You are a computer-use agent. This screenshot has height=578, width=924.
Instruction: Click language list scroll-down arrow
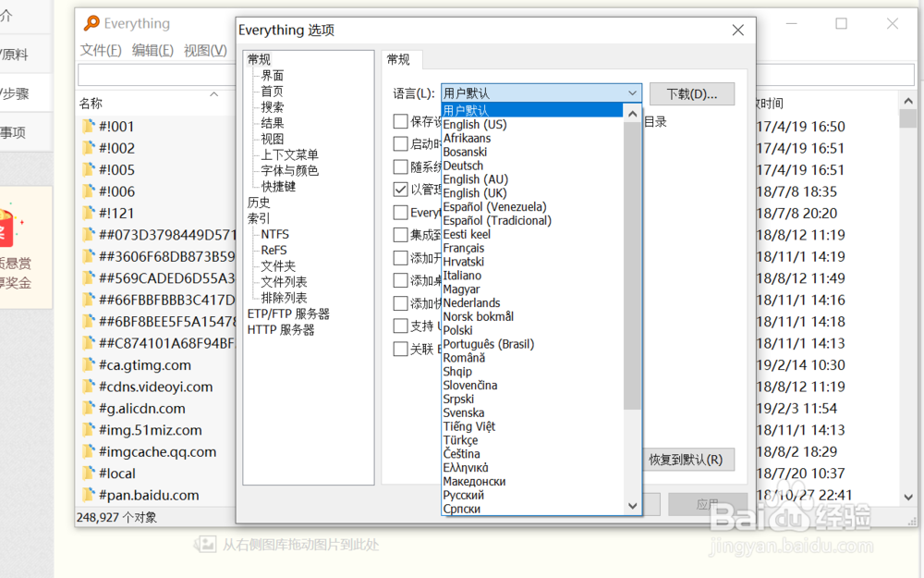[x=632, y=506]
